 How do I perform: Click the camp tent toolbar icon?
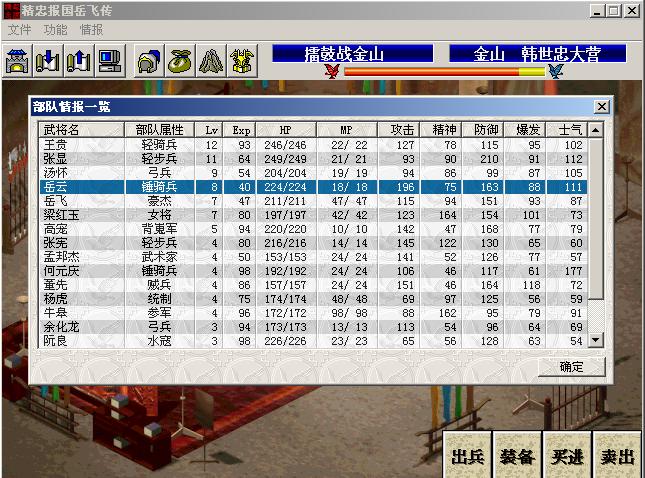click(x=211, y=61)
